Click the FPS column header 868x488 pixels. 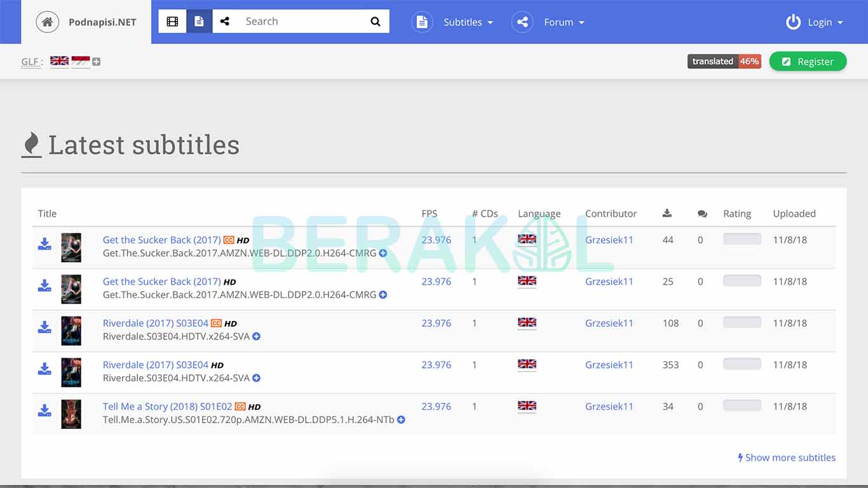point(430,213)
